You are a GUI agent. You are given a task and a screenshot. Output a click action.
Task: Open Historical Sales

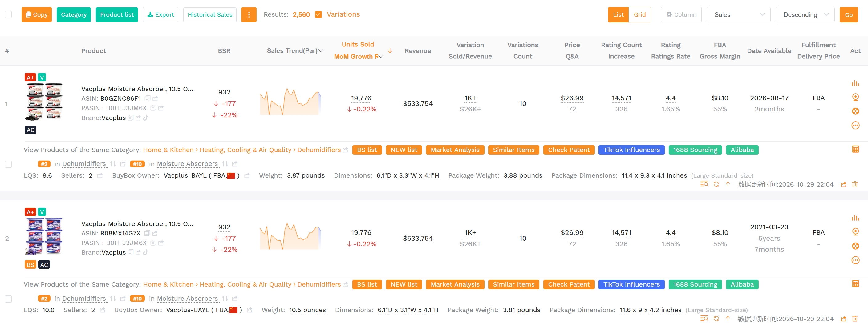click(x=209, y=14)
